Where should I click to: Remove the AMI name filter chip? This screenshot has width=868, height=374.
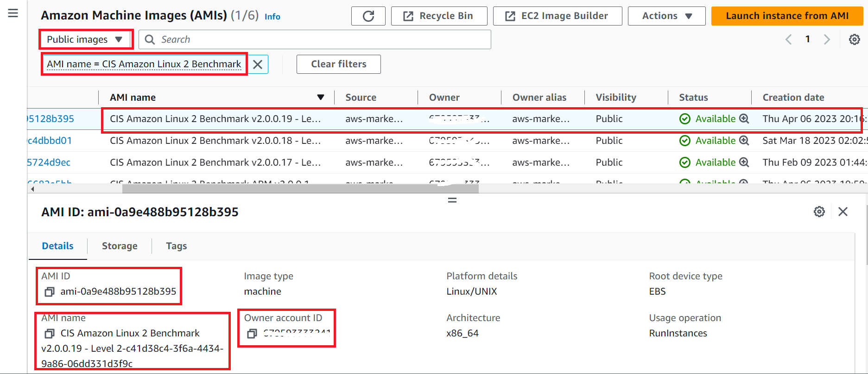[x=258, y=64]
